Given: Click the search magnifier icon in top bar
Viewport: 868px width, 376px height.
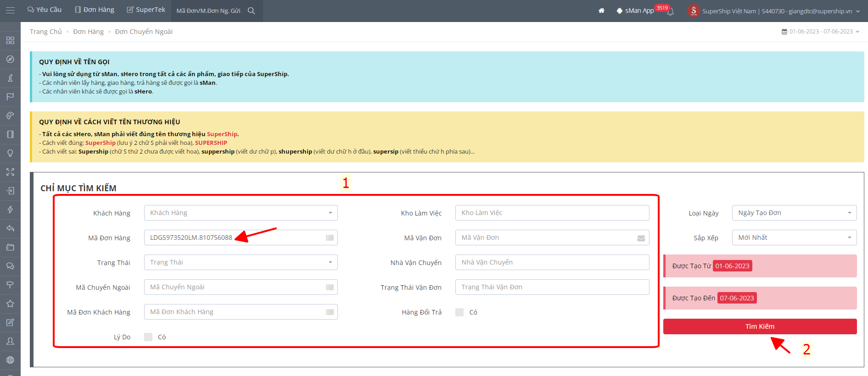Looking at the screenshot, I should [x=251, y=11].
